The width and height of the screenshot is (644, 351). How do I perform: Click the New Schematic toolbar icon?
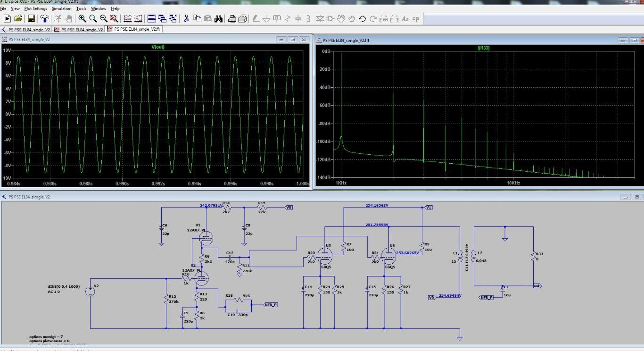coord(7,18)
